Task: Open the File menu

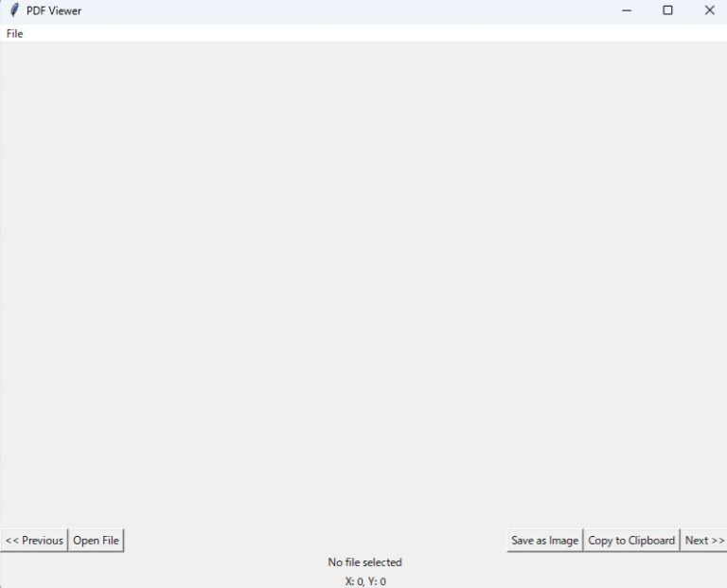Action: click(x=14, y=34)
